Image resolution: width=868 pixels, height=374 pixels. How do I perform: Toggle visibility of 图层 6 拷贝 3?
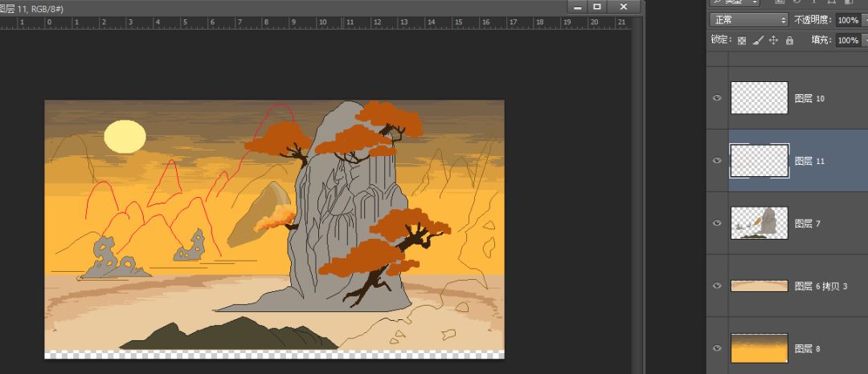[718, 286]
